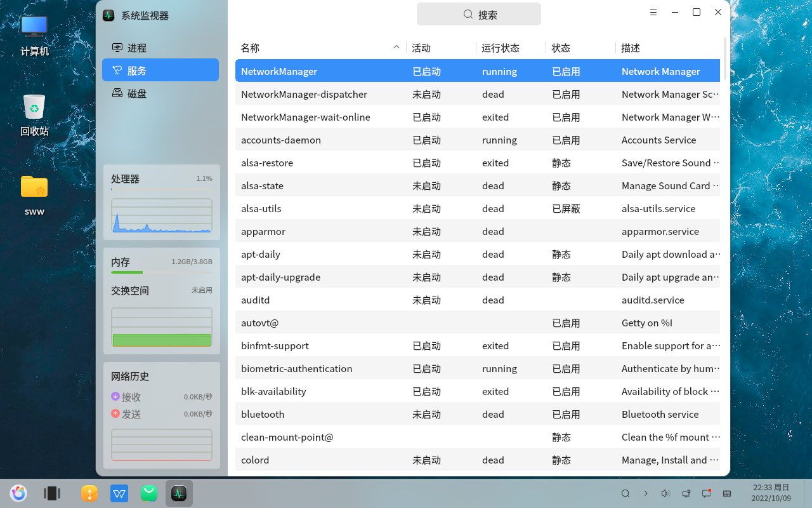Sort by the 运行状态 column header
This screenshot has height=508, width=812.
tap(511, 48)
